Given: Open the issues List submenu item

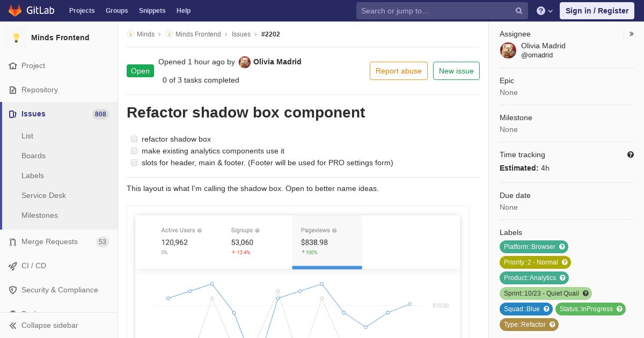Looking at the screenshot, I should [27, 136].
